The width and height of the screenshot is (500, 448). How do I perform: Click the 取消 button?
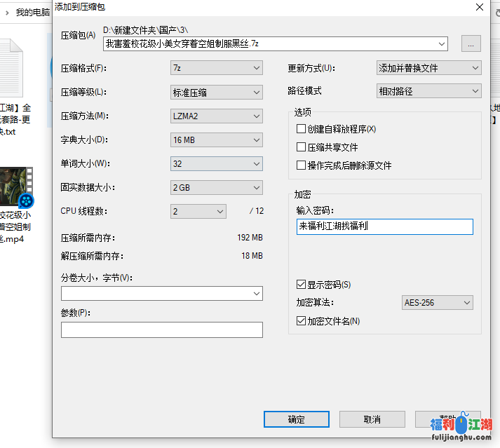372,419
